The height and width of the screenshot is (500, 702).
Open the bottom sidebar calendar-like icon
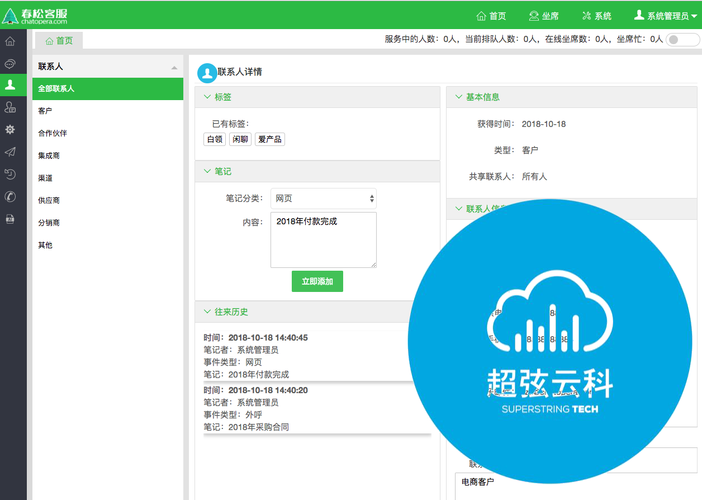click(x=10, y=219)
